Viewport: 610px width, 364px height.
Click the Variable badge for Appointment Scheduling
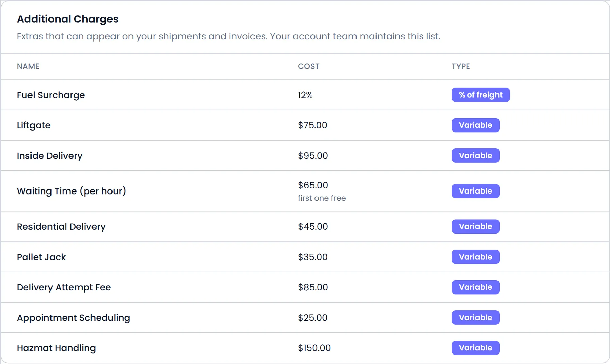475,318
